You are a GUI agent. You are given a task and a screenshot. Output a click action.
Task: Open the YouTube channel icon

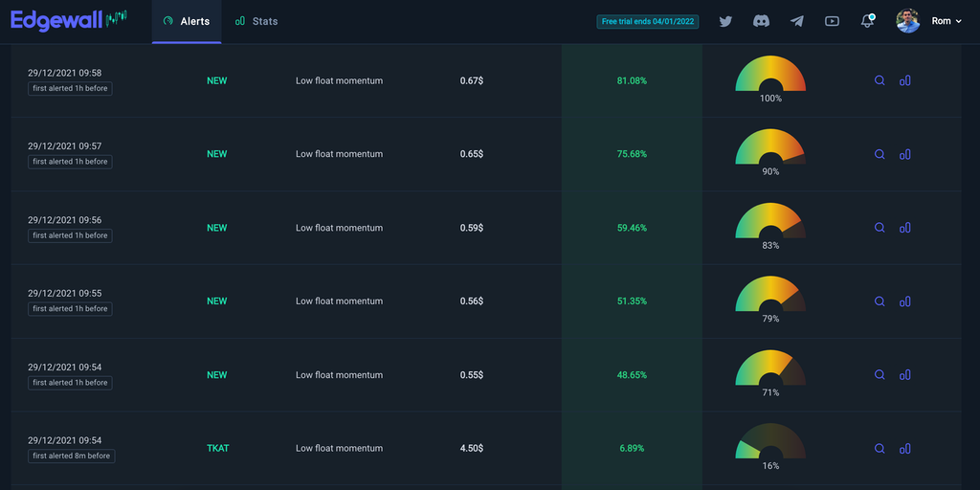click(832, 21)
